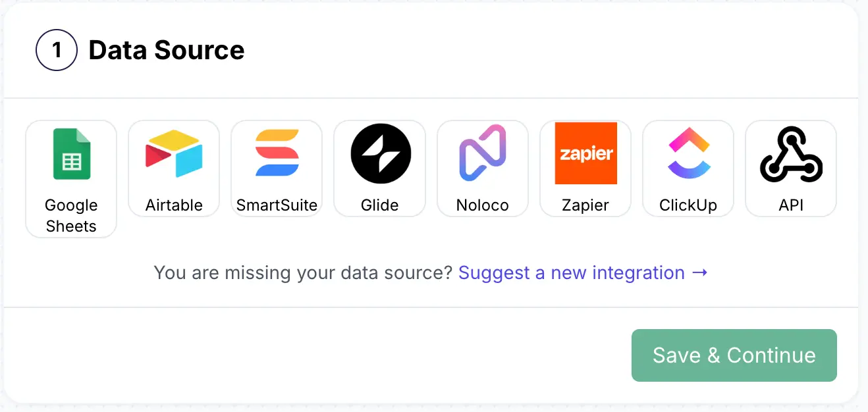Pick the Noloco integration icon
The width and height of the screenshot is (868, 412).
coord(482,153)
